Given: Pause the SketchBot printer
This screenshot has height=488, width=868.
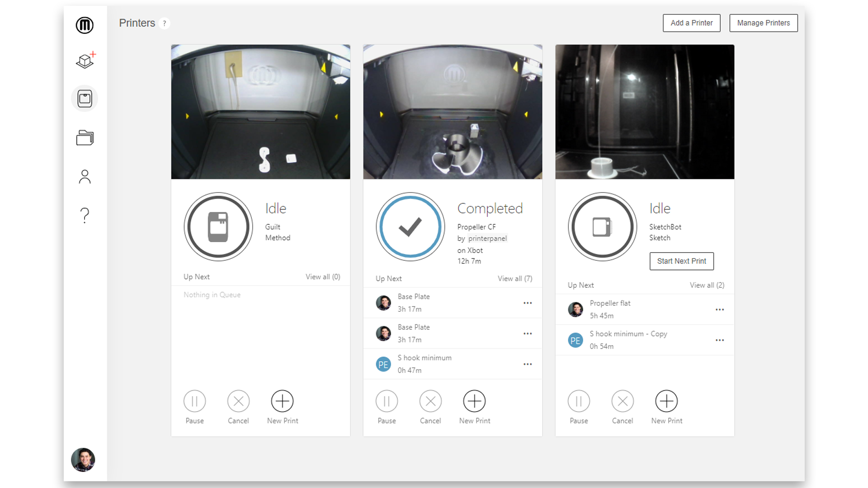Looking at the screenshot, I should click(579, 401).
